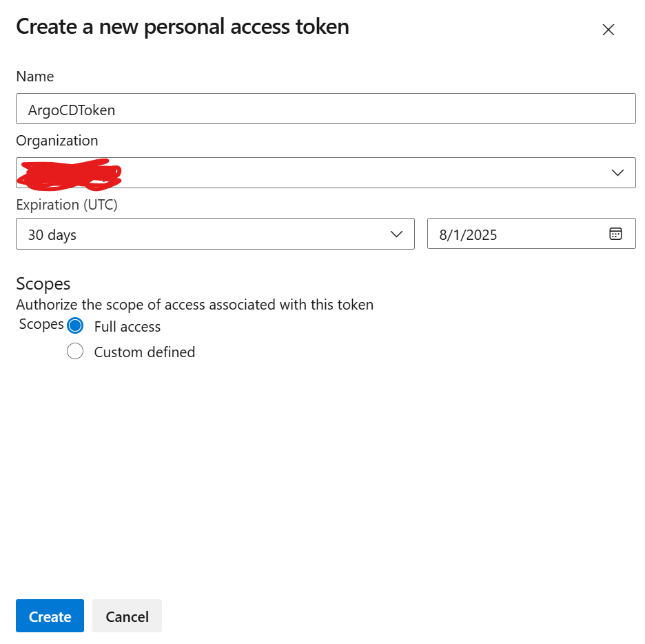Open the calendar date picker icon
Screen dimensions: 645x644
615,234
